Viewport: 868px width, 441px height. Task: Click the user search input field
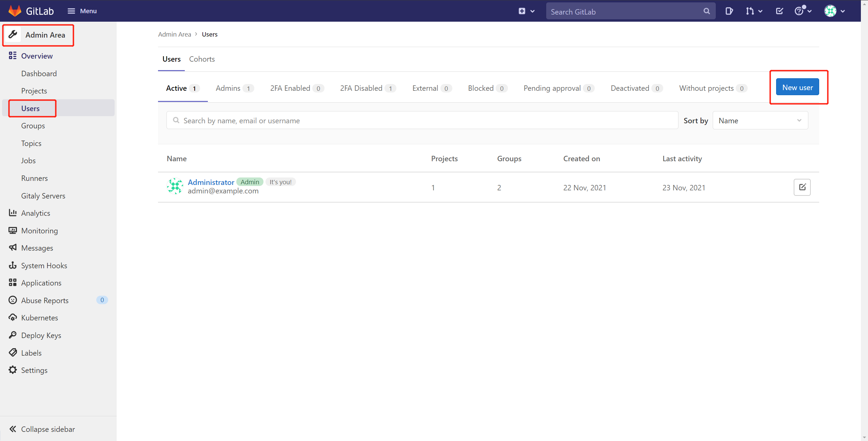click(422, 121)
